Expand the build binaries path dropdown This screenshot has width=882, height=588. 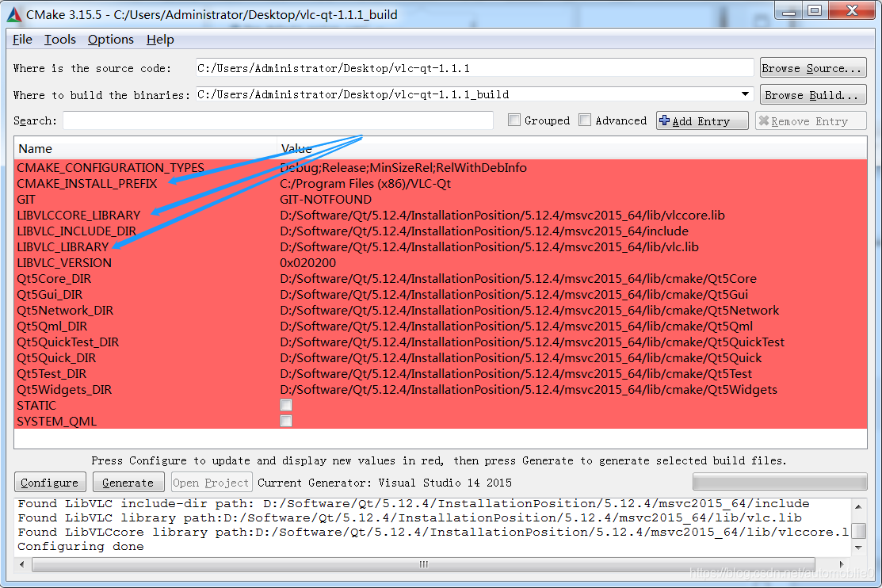pos(745,94)
